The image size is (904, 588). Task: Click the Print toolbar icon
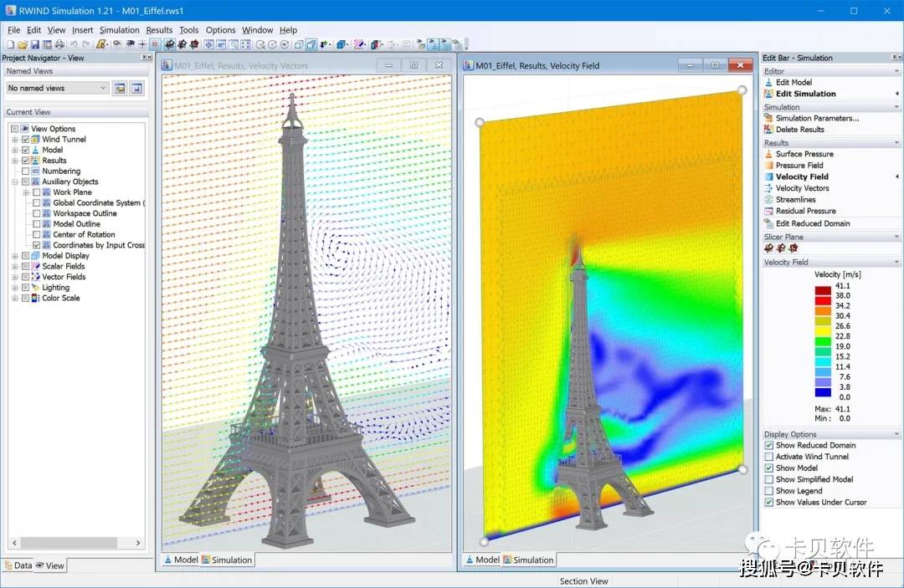click(x=59, y=44)
